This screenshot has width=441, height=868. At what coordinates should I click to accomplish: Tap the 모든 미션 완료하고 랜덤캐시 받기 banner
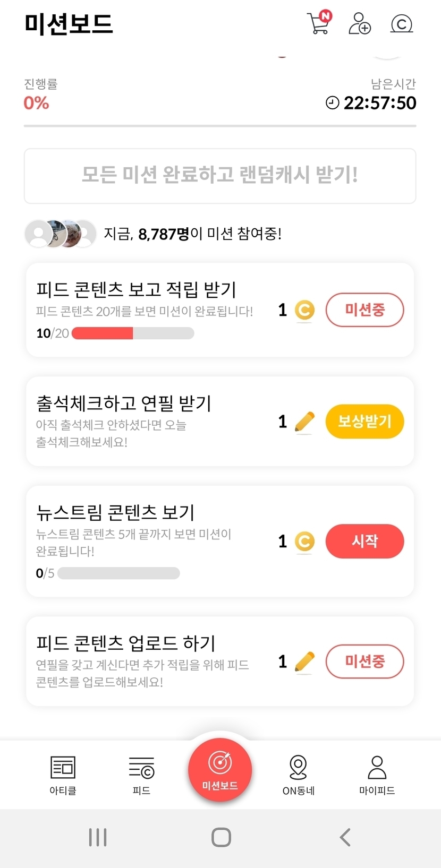(x=220, y=176)
